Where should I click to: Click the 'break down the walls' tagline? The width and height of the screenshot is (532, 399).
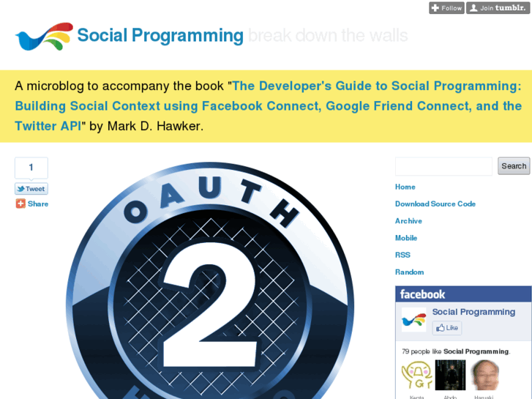[328, 36]
